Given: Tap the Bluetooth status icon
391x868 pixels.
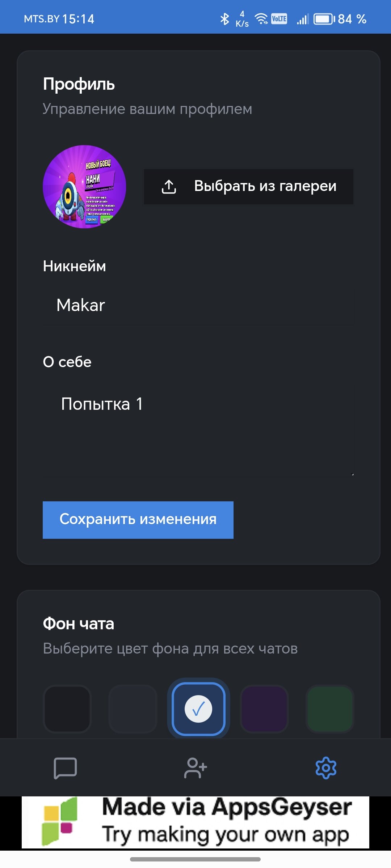Looking at the screenshot, I should (x=224, y=19).
